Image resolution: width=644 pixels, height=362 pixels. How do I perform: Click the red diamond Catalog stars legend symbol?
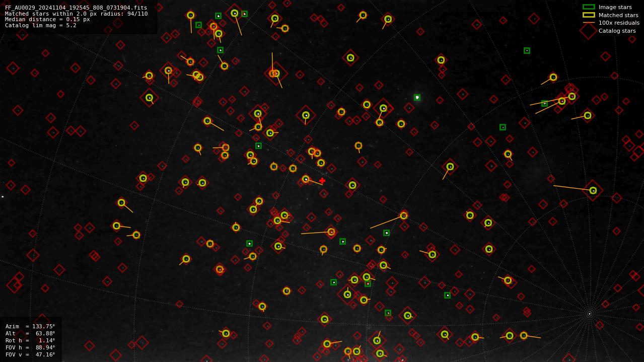pos(589,31)
